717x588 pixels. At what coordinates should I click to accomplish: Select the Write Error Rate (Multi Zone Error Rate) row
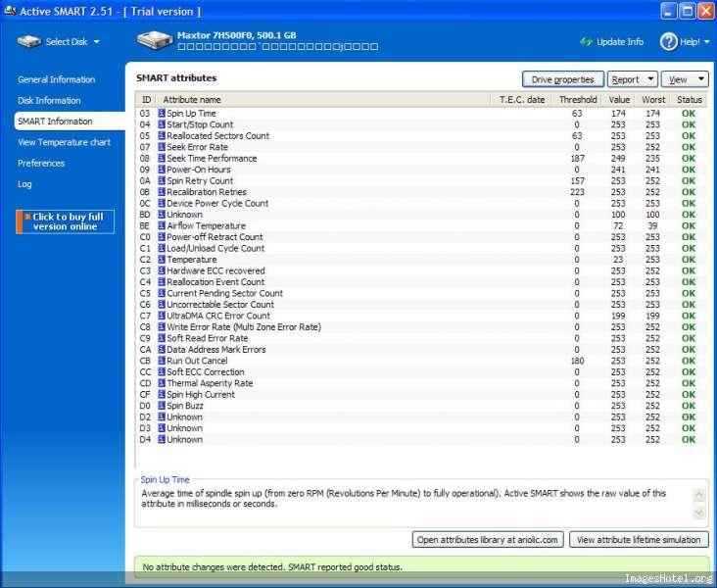[x=420, y=326]
